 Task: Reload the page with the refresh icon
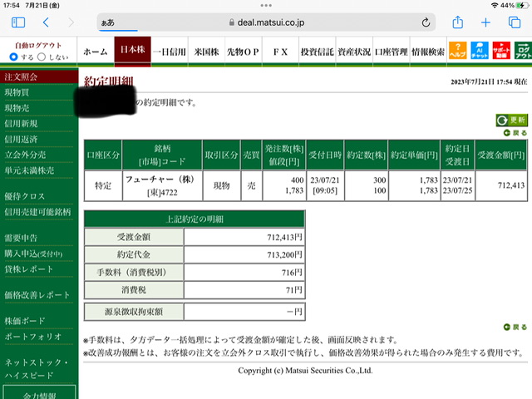426,22
